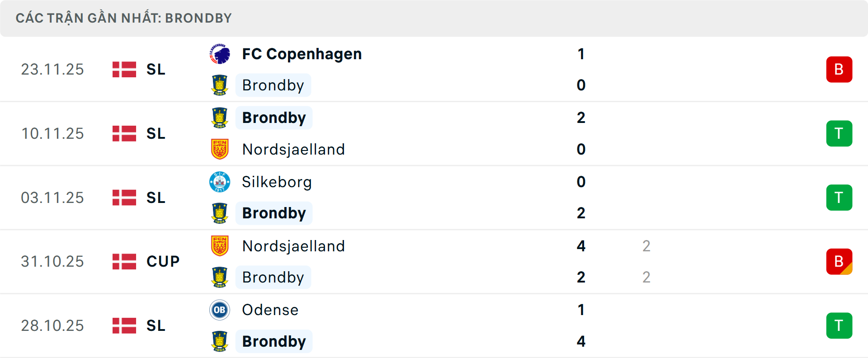The image size is (868, 358).
Task: Open the Nordsjaelland crest from the CUP match
Action: coord(220,246)
